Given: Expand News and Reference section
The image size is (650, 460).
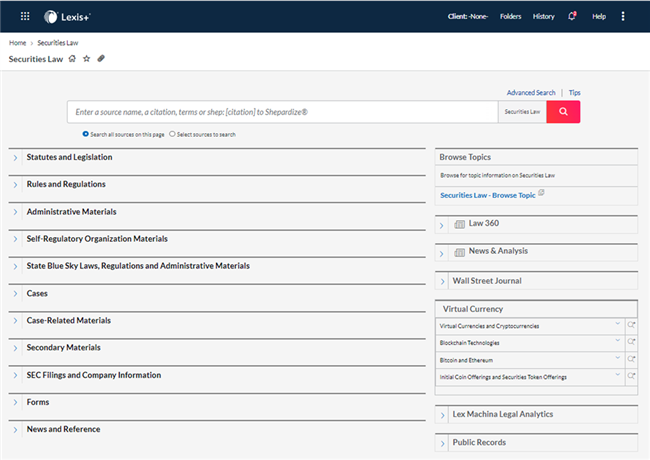Looking at the screenshot, I should (x=15, y=430).
